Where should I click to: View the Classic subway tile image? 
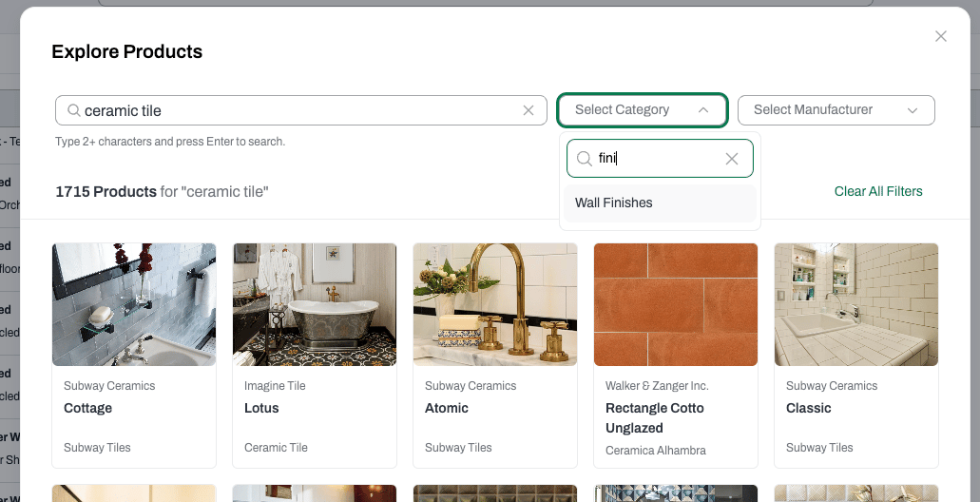(x=856, y=304)
